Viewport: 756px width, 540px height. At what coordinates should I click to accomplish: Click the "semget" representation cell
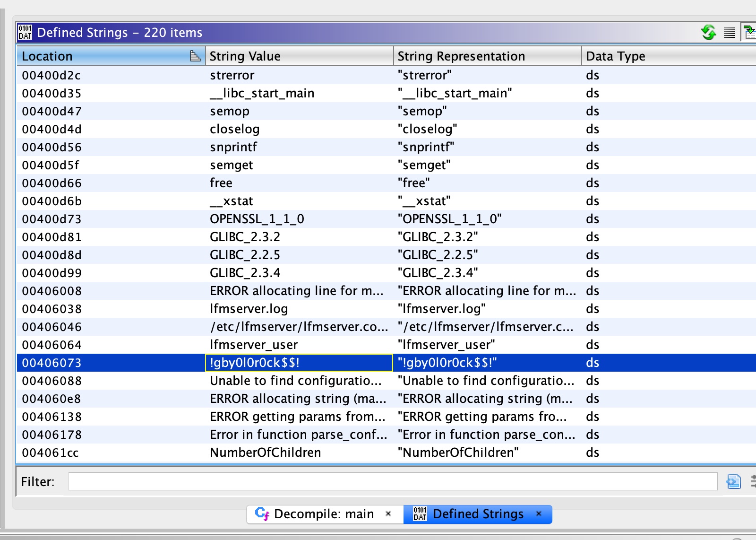(x=487, y=165)
